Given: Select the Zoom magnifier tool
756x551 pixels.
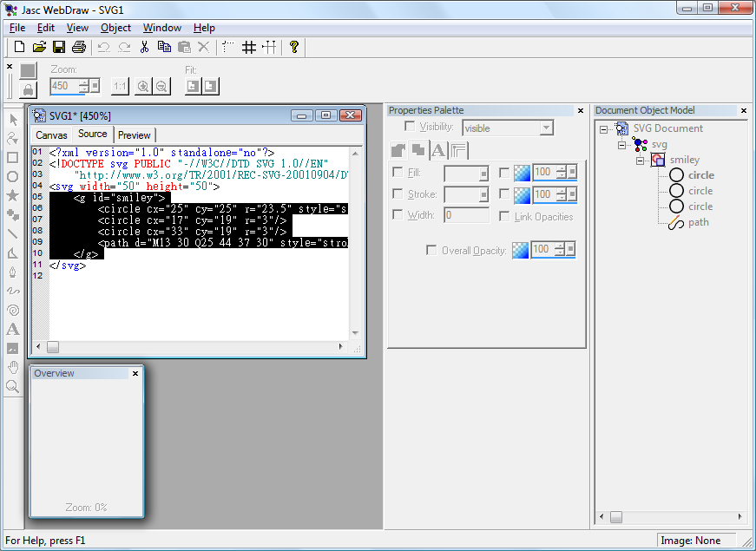Looking at the screenshot, I should pos(13,386).
